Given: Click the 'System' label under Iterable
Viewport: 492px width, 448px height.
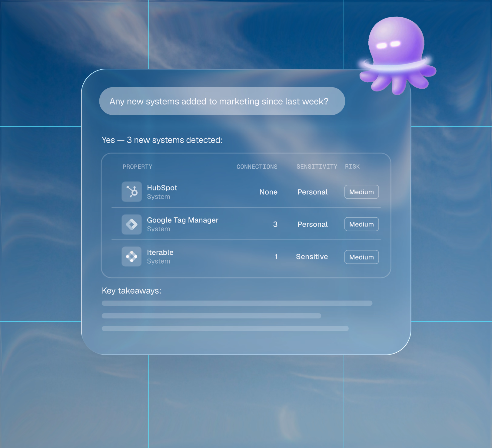Looking at the screenshot, I should tap(158, 261).
